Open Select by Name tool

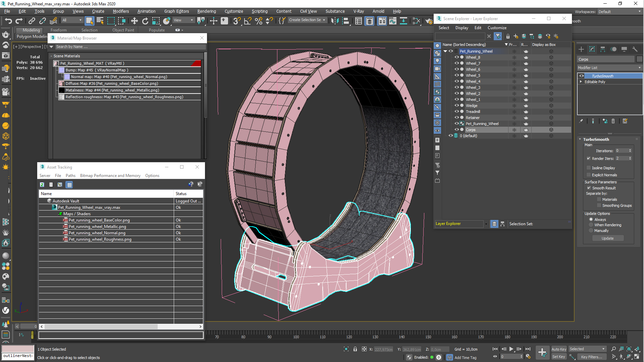100,21
